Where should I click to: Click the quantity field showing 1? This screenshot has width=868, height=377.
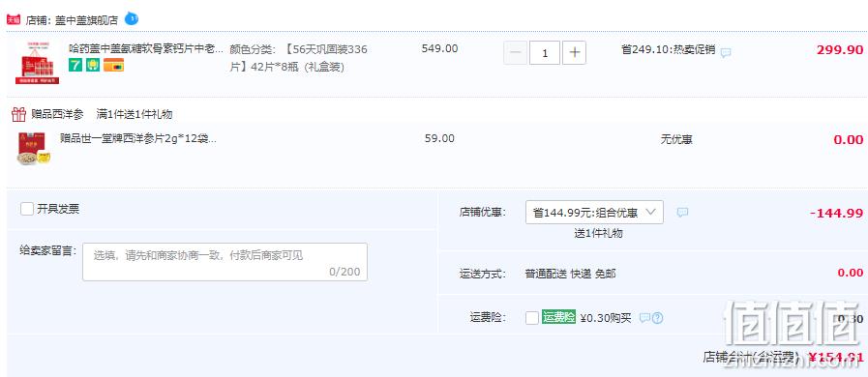[x=545, y=53]
